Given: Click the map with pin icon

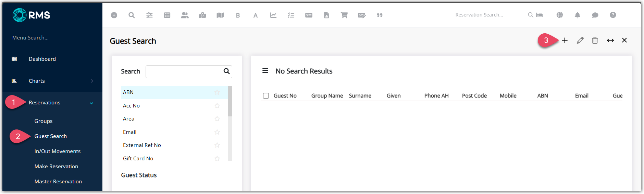Looking at the screenshot, I should (202, 15).
